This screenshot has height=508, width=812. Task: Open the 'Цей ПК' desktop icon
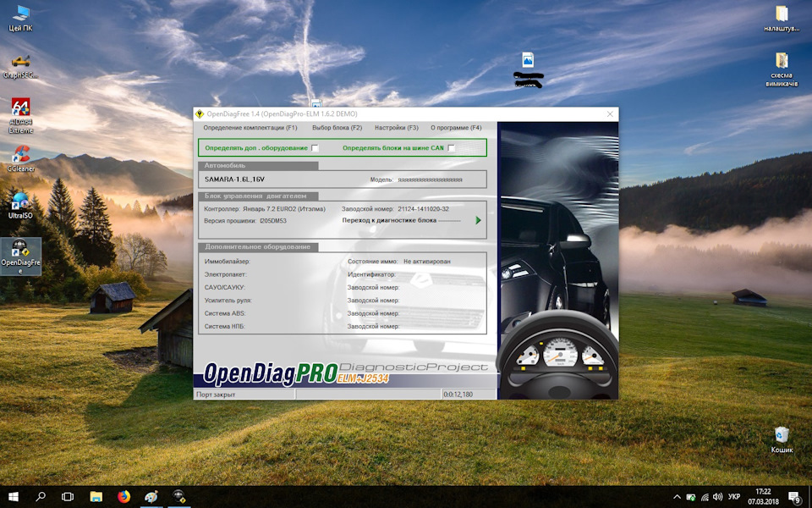point(20,18)
